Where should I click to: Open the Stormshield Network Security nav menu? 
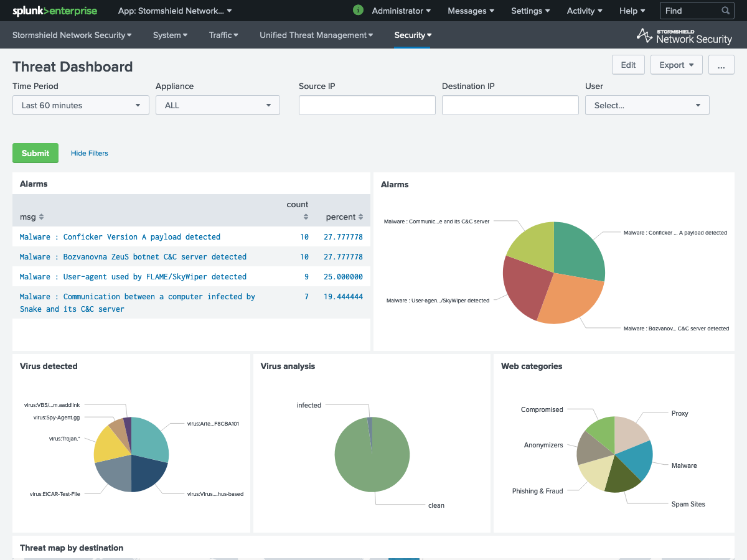tap(72, 35)
